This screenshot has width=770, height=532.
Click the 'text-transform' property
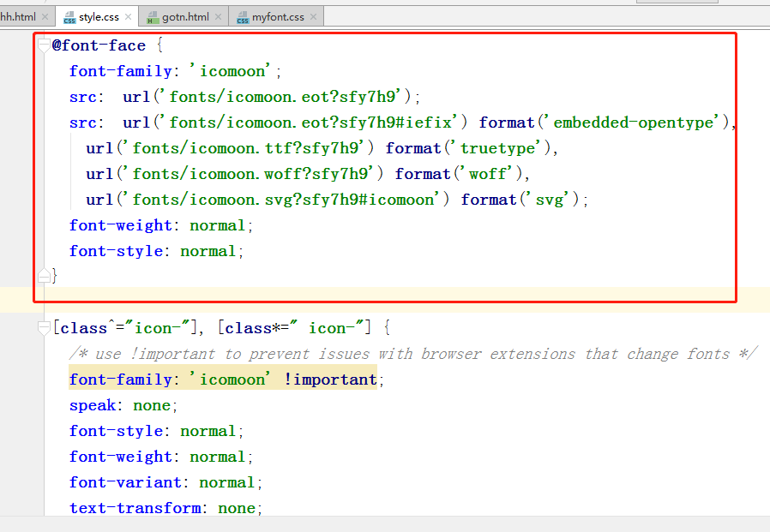[135, 508]
